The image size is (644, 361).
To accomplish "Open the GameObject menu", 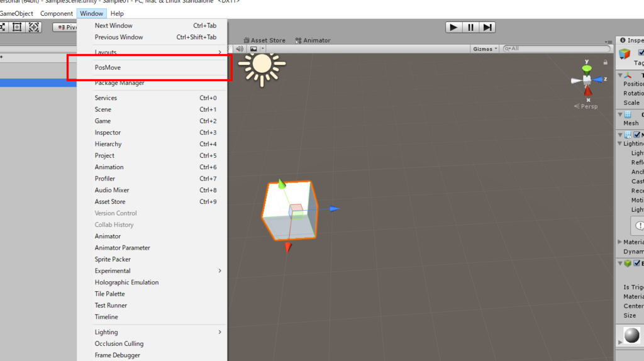I will click(16, 14).
